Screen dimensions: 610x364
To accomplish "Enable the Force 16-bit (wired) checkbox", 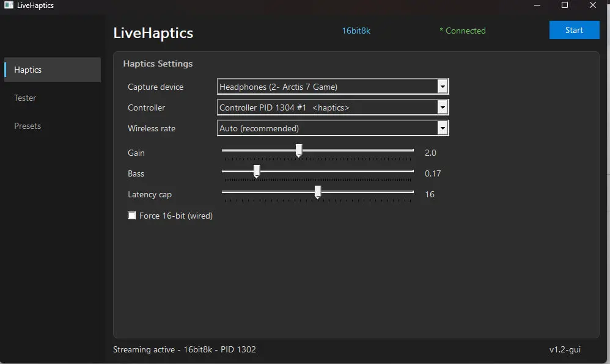I will pos(132,216).
